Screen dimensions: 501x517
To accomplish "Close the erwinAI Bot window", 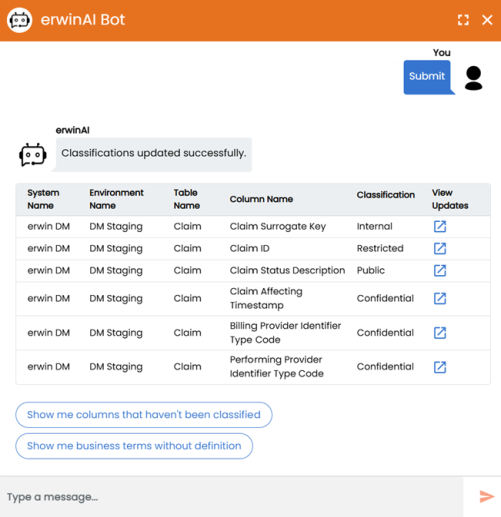I will coord(487,20).
